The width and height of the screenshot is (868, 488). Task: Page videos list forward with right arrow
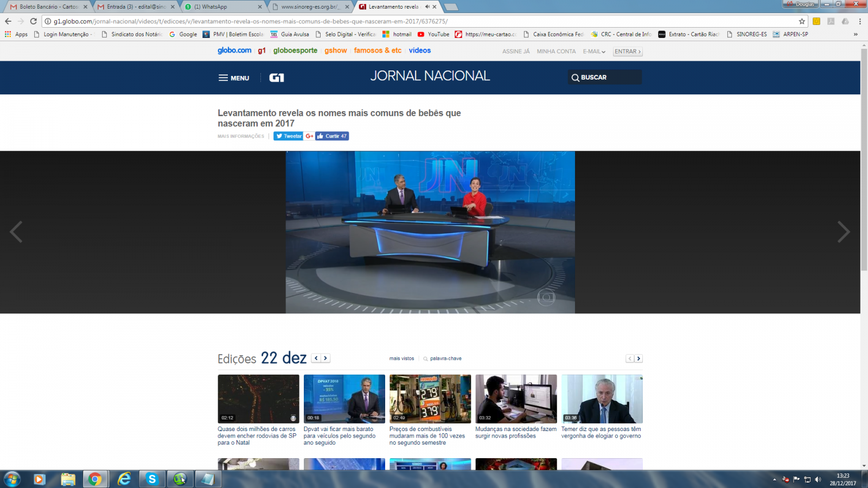(x=639, y=358)
